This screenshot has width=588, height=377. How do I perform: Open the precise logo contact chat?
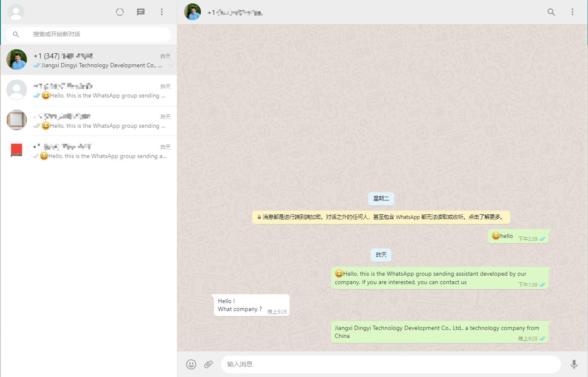16,150
